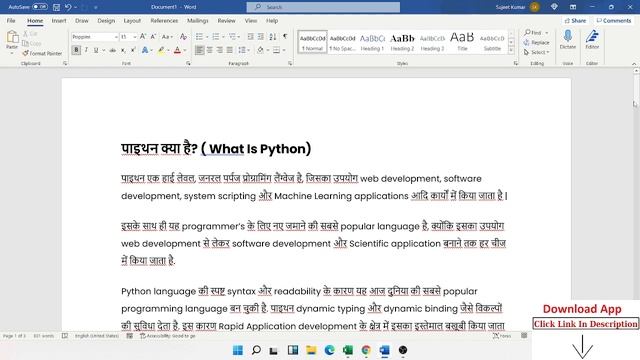Open the File tab
This screenshot has height=360, width=640.
pyautogui.click(x=11, y=20)
